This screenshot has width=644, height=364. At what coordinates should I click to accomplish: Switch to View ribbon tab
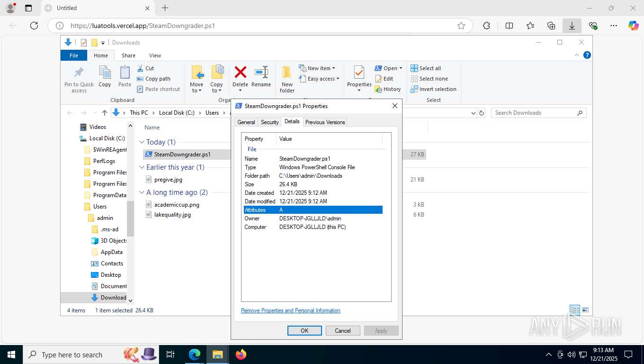(x=155, y=55)
